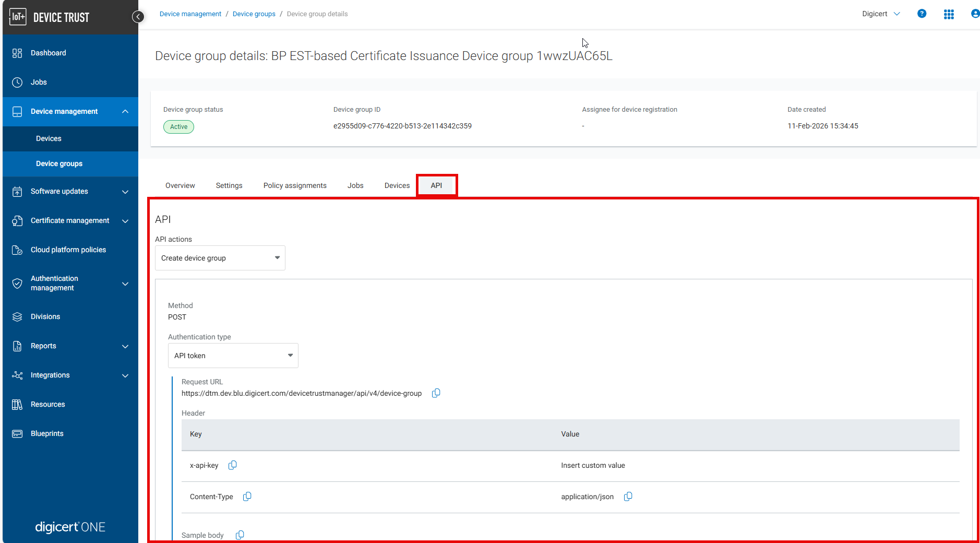The height and width of the screenshot is (543, 980).
Task: Open the API actions dropdown
Action: (x=220, y=258)
